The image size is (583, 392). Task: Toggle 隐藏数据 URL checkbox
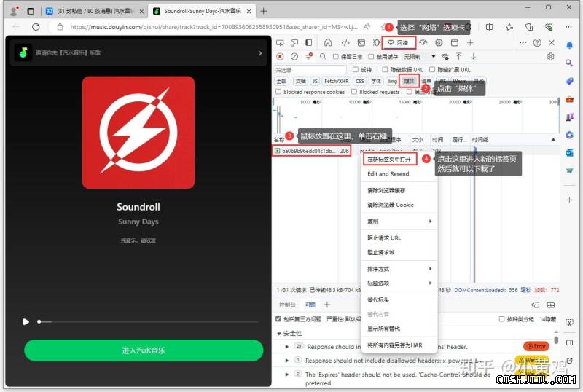click(x=386, y=69)
